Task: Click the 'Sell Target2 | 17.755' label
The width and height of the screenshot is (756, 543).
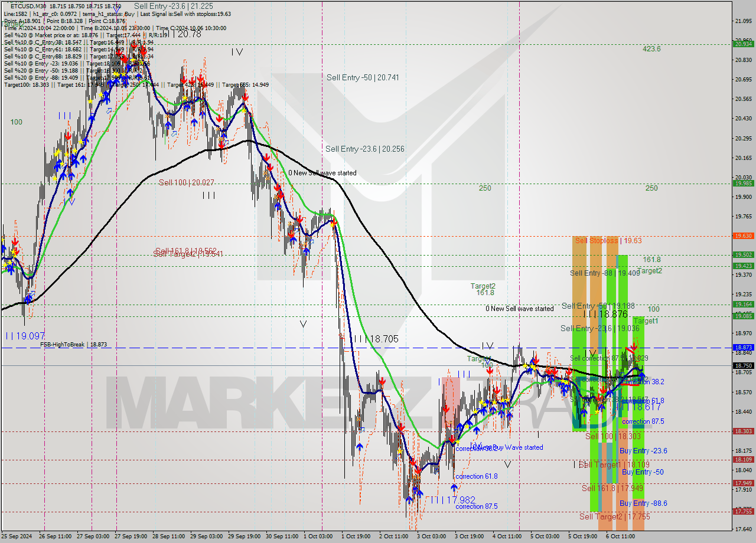Action: pyautogui.click(x=614, y=516)
